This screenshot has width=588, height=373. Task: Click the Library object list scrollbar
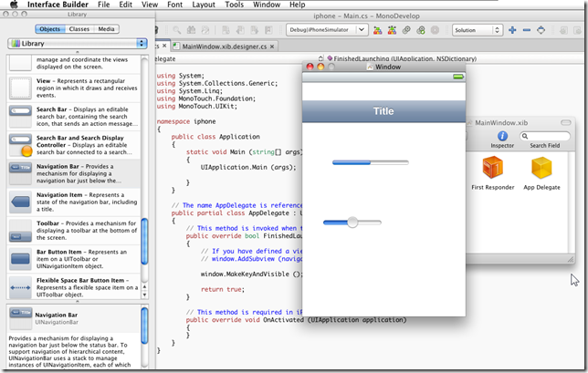point(144,242)
